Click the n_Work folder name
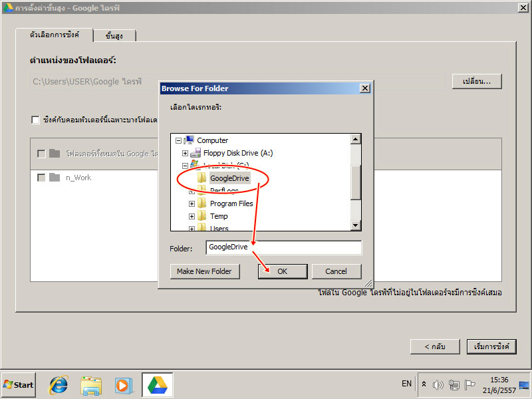 pos(78,178)
